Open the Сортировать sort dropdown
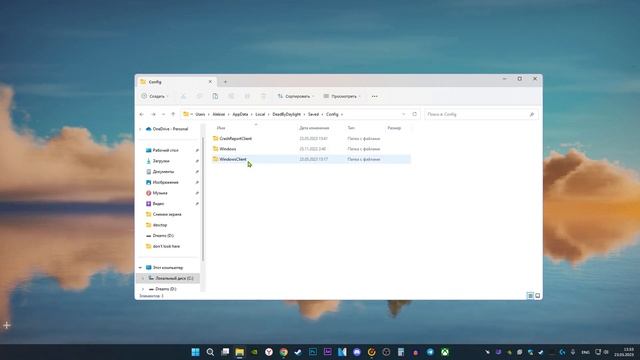The height and width of the screenshot is (360, 640). 296,96
